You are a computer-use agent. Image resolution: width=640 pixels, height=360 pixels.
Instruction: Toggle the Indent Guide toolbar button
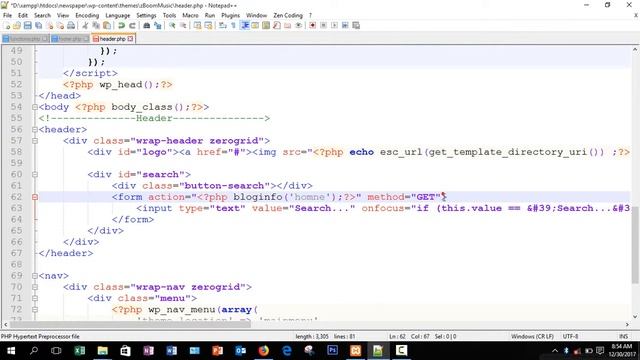244,25
